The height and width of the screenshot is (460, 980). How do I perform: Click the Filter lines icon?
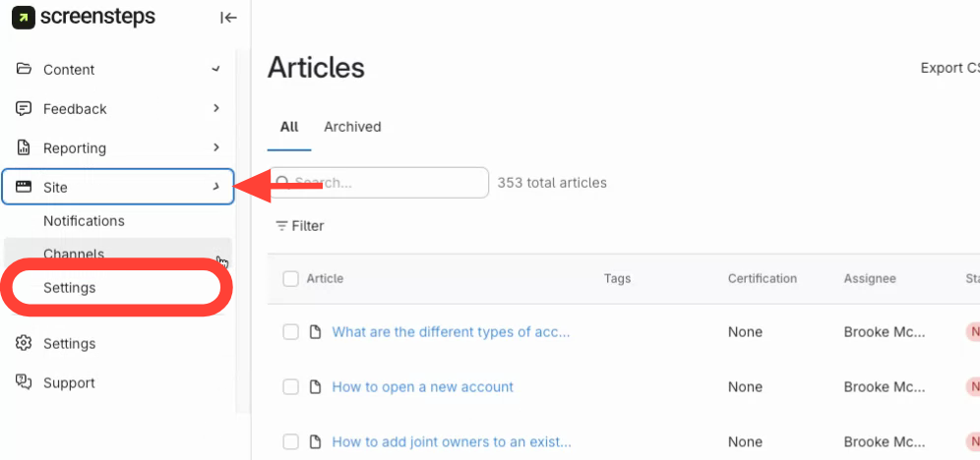(281, 225)
